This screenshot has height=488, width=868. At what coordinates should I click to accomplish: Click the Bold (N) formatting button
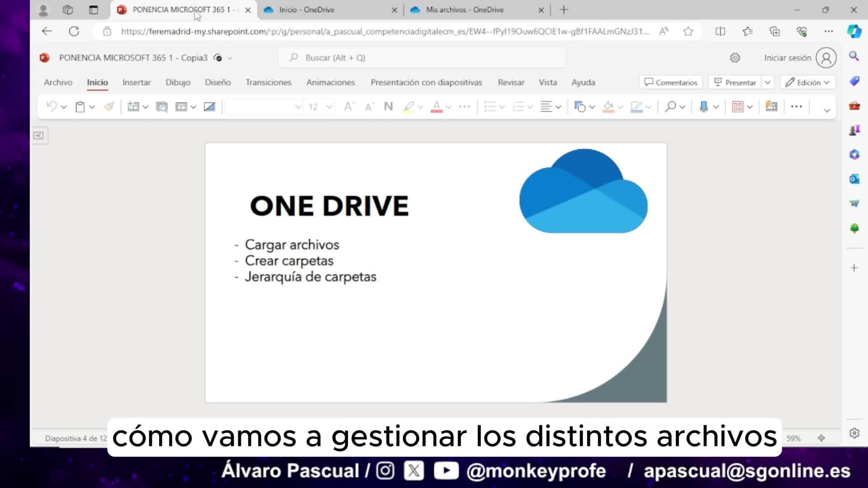click(x=388, y=107)
